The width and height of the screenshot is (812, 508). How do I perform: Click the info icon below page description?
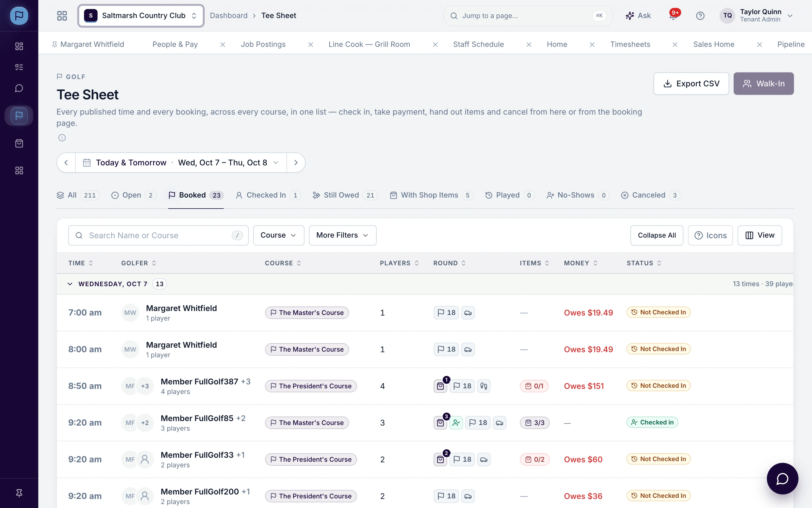tap(62, 138)
